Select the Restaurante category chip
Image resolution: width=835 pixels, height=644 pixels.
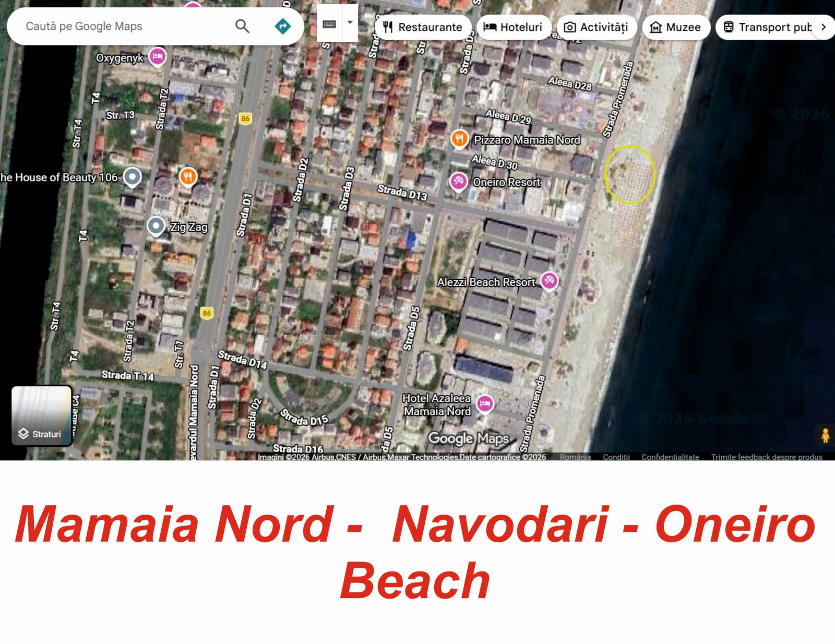click(423, 27)
